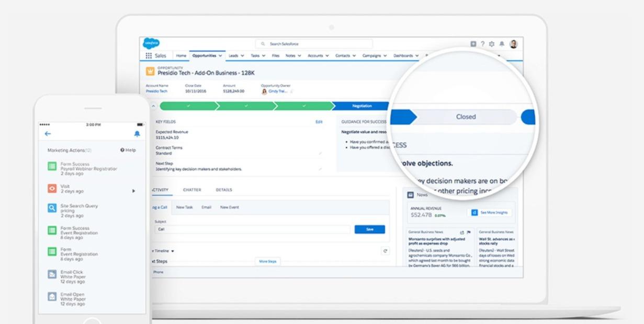Click the pencil icon beside Next Step
The width and height of the screenshot is (644, 324).
click(x=320, y=169)
